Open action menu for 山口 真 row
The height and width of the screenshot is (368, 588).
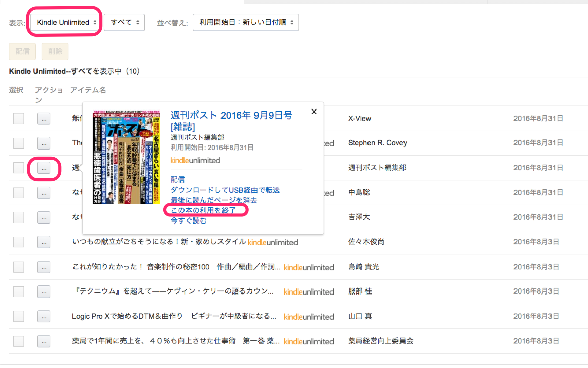point(44,317)
